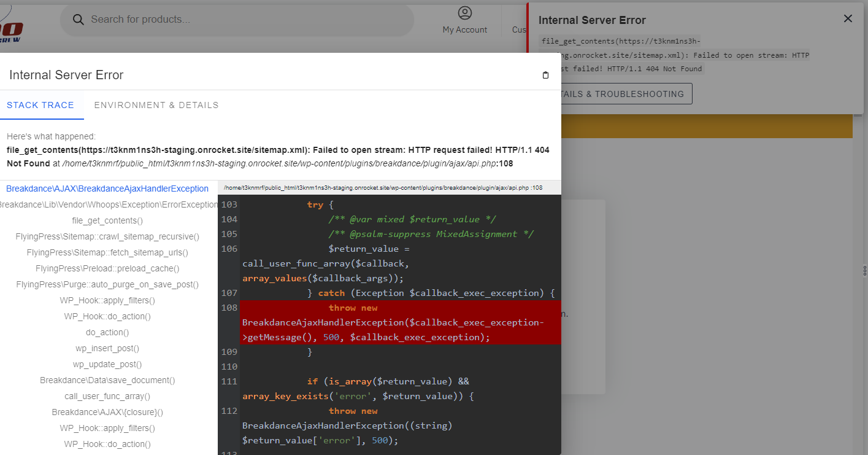Select the STACK TRACE tab

(x=42, y=105)
